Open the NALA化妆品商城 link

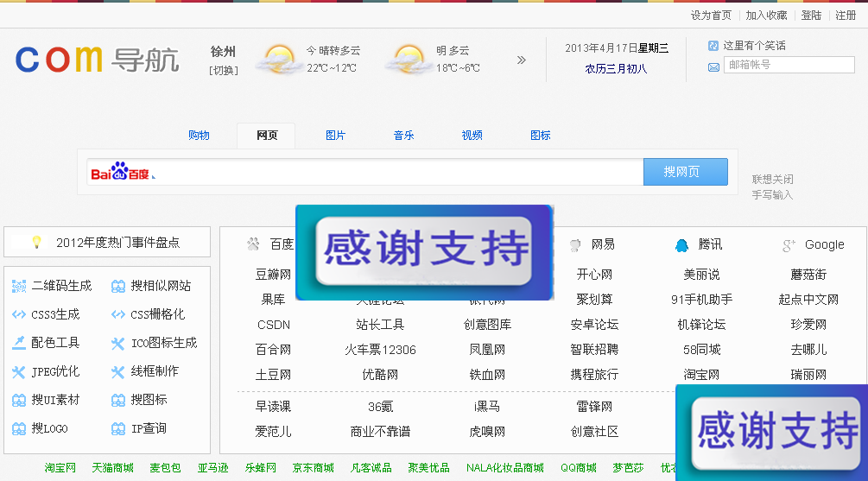(x=505, y=468)
